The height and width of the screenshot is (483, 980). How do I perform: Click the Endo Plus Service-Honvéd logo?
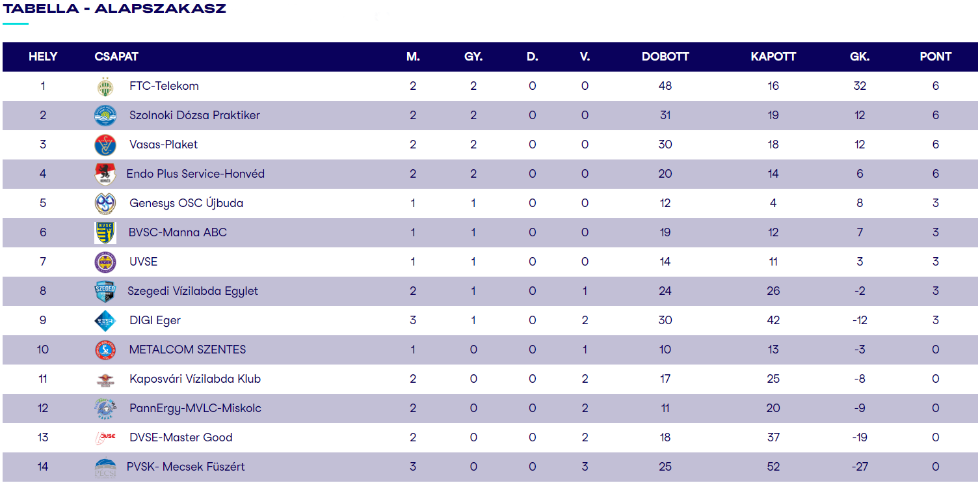(x=105, y=174)
